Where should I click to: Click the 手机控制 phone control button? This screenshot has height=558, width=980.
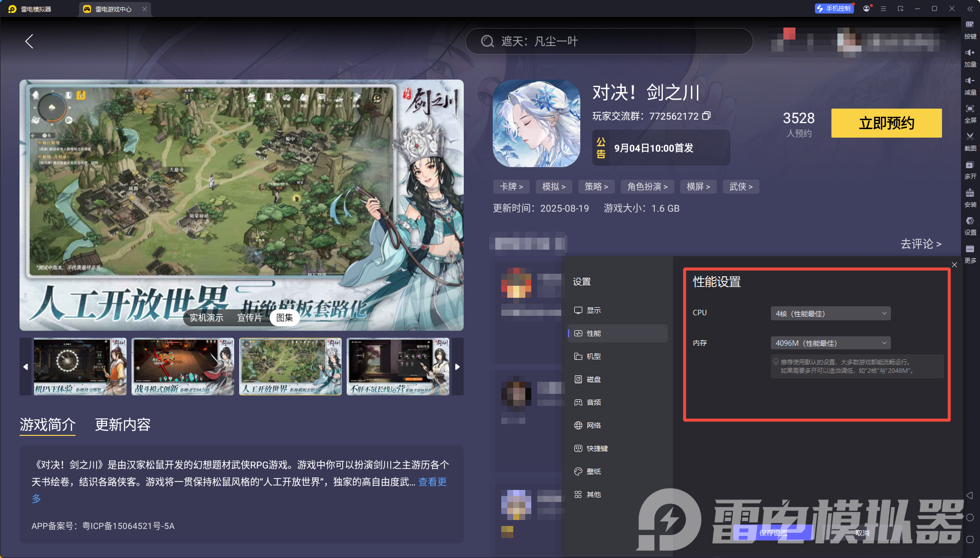click(x=833, y=9)
